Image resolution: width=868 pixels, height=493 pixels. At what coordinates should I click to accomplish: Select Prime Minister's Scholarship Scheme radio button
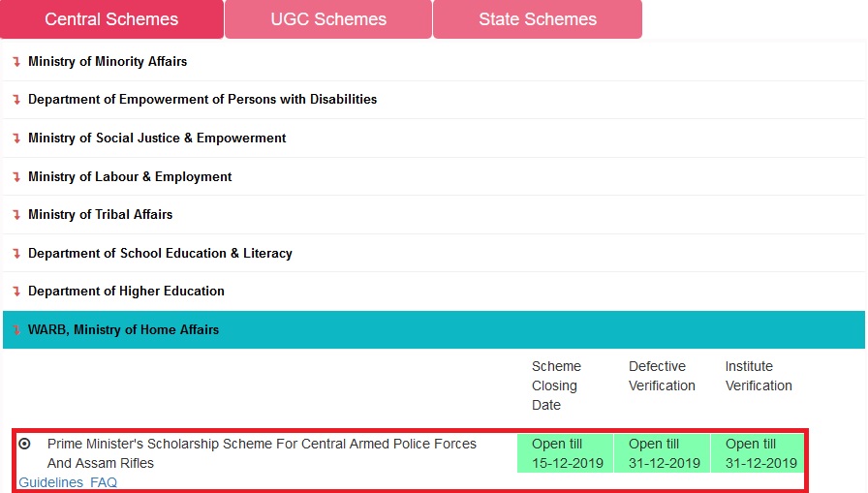[x=24, y=444]
